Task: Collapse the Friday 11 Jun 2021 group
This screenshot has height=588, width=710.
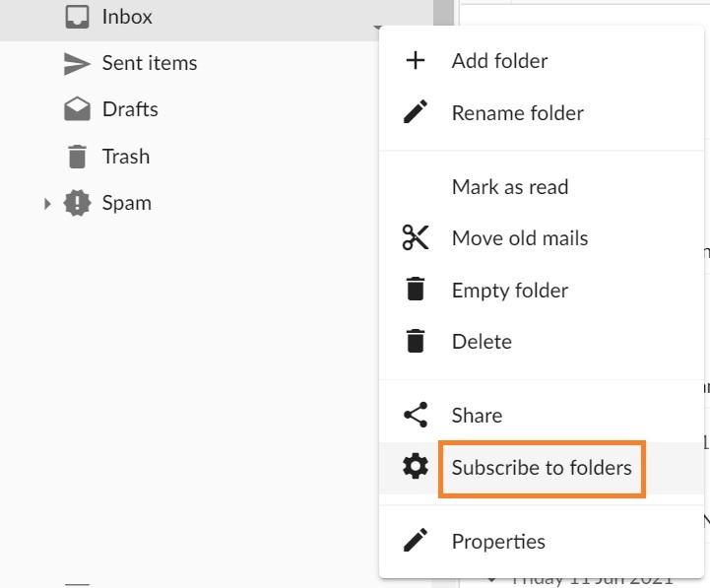Action: tap(491, 580)
